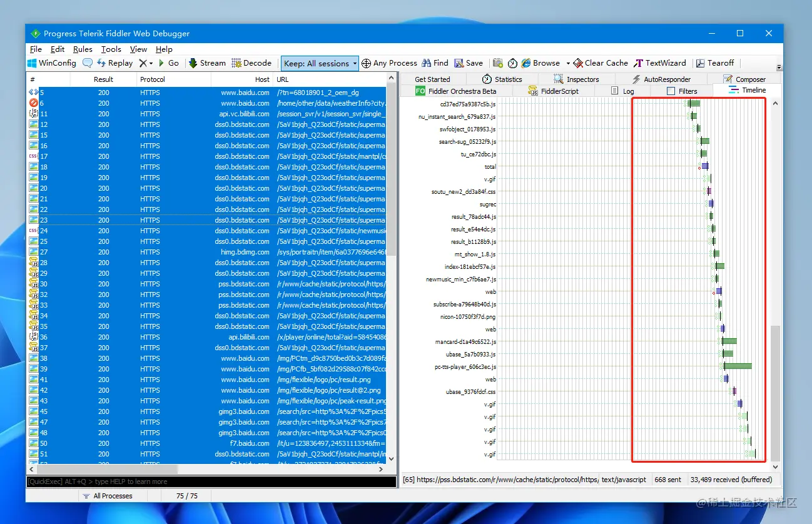Image resolution: width=812 pixels, height=524 pixels.
Task: Save sessions using the Save icon
Action: tap(469, 63)
